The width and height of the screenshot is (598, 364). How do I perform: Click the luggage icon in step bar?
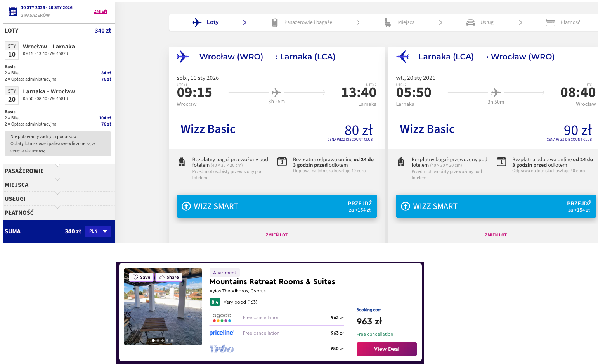coord(275,22)
